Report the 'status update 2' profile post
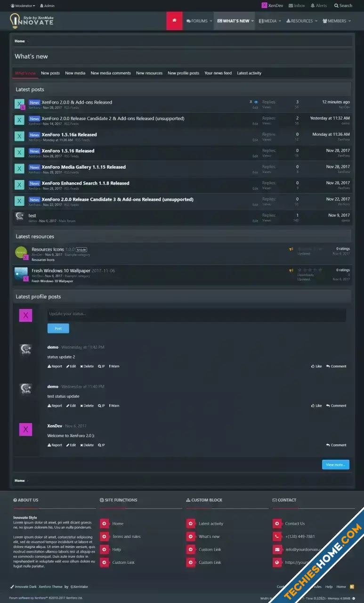 pos(55,366)
